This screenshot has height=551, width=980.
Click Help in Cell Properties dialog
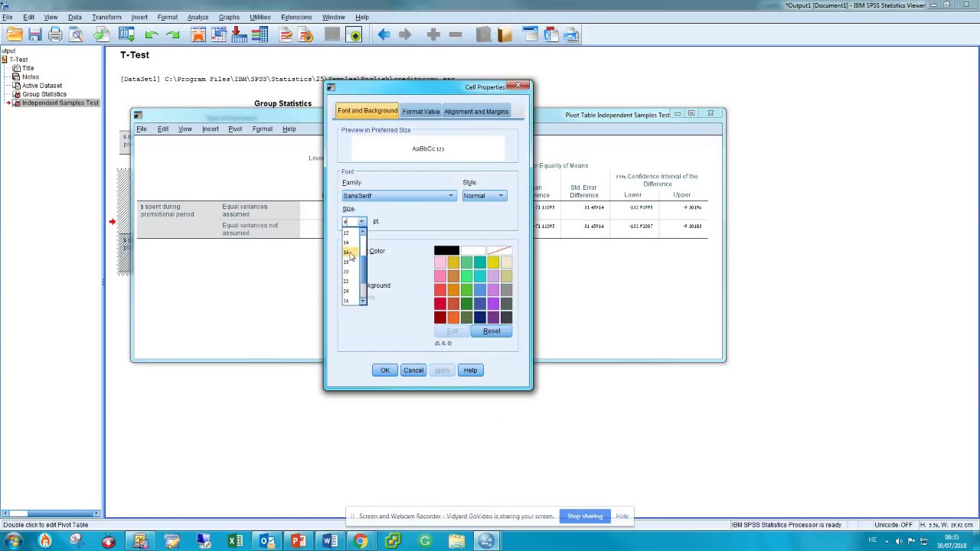(x=470, y=370)
